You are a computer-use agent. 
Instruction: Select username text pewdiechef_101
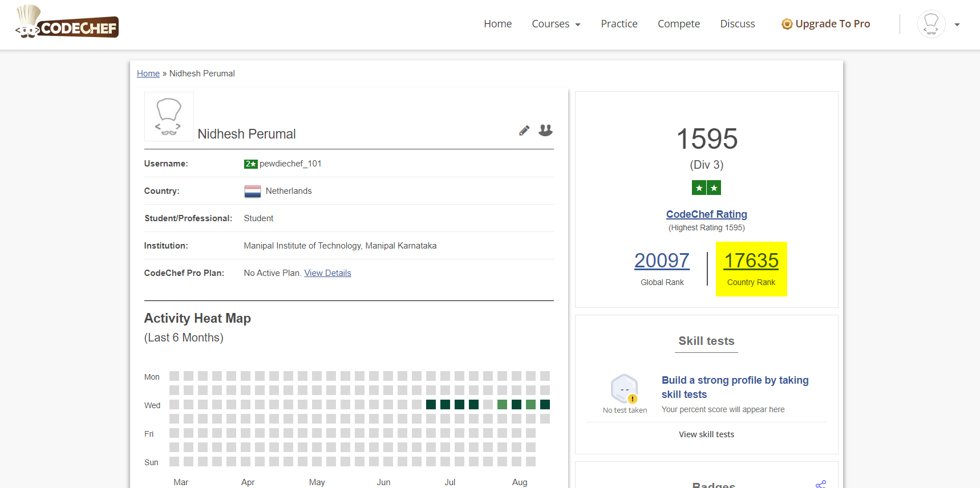click(290, 164)
